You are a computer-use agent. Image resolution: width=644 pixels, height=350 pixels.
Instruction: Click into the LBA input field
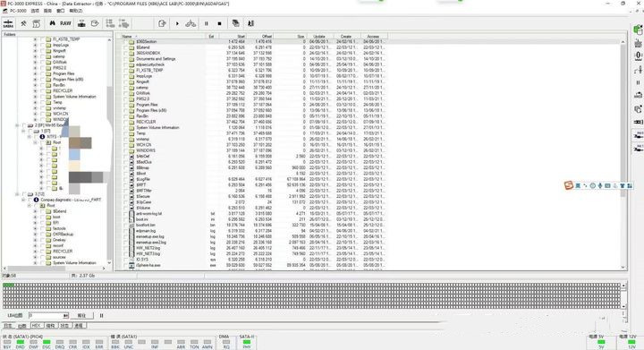[46, 315]
